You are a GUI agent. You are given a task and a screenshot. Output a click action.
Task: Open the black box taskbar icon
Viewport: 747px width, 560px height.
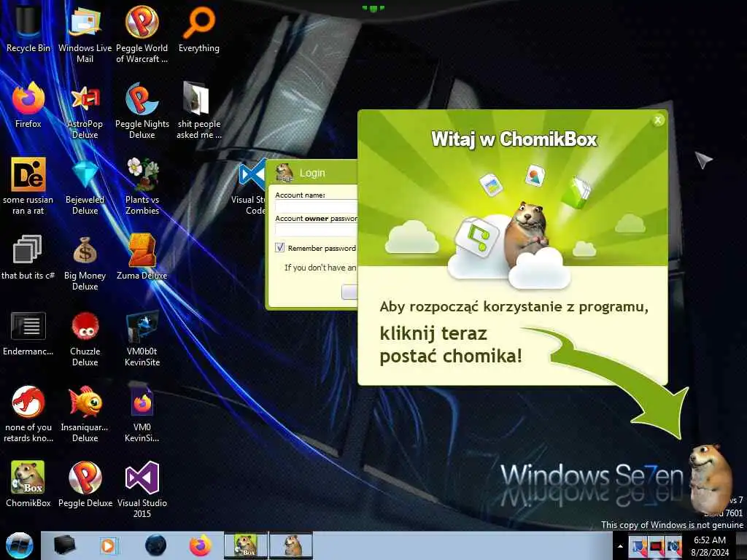(x=64, y=545)
